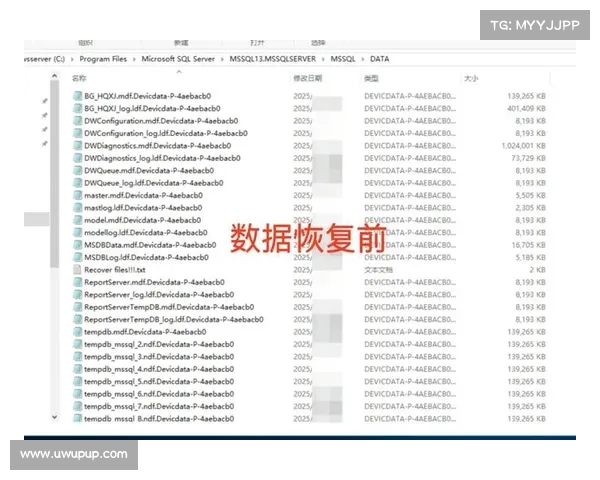Screen dimensions: 600x480
Task: Click icon of DWQueue_log.ldf file
Action: coord(78,183)
